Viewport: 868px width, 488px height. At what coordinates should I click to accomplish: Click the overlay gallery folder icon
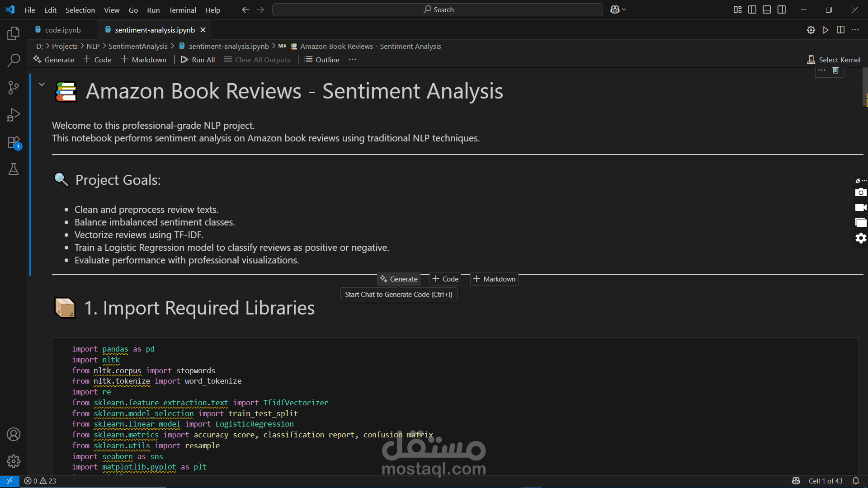click(861, 222)
